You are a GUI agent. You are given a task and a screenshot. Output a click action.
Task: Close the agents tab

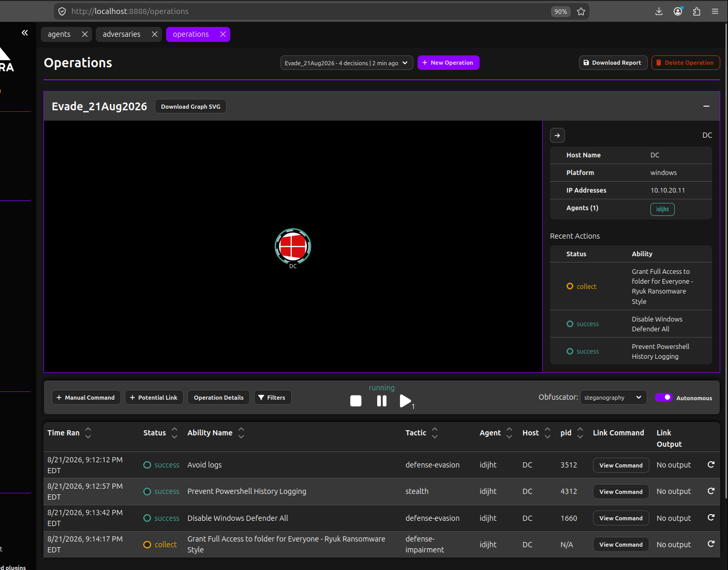click(x=85, y=34)
